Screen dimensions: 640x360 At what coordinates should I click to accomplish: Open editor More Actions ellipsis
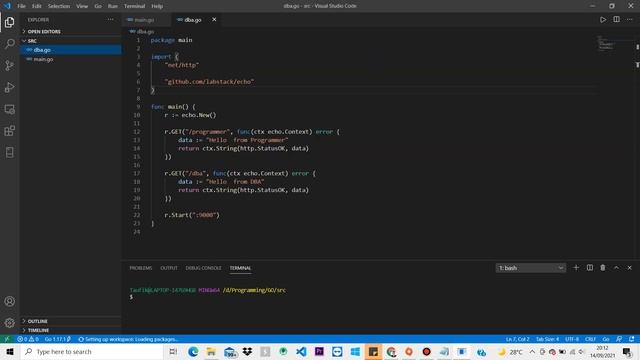[630, 20]
